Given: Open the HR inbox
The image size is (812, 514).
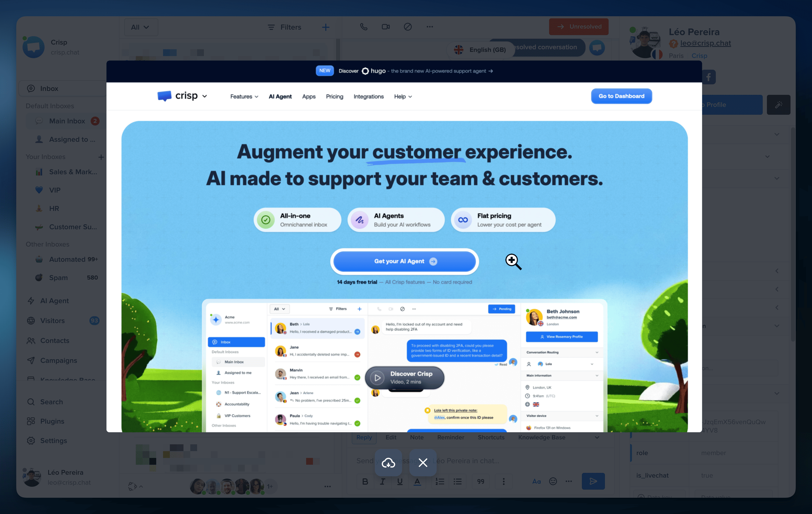Looking at the screenshot, I should coord(66,208).
